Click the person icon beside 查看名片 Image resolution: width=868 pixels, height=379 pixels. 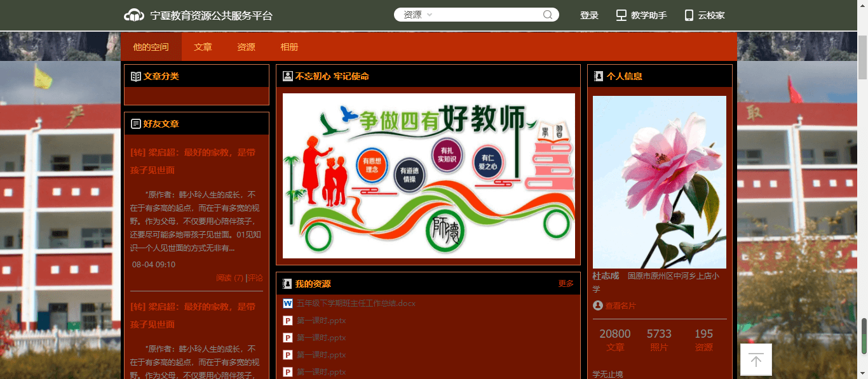coord(597,306)
